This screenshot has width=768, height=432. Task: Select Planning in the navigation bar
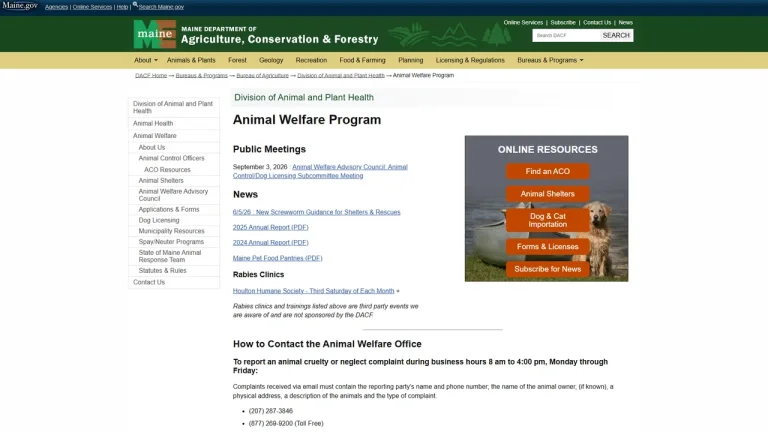410,60
